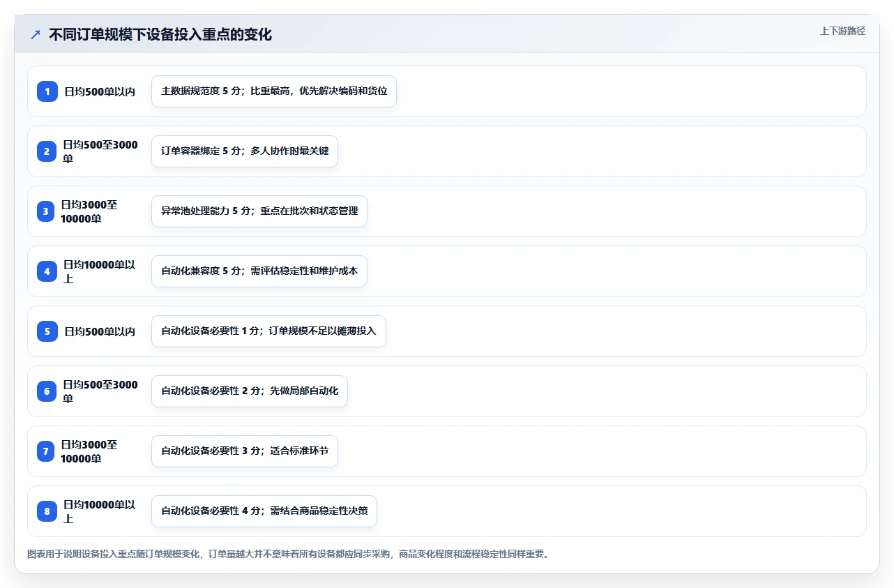Click step number badge 1

(x=47, y=91)
